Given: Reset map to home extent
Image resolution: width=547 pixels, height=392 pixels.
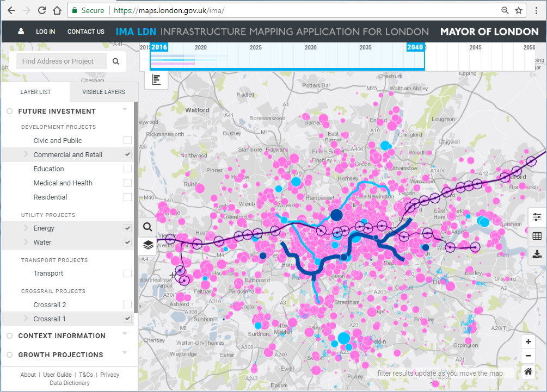Looking at the screenshot, I should coord(528,372).
